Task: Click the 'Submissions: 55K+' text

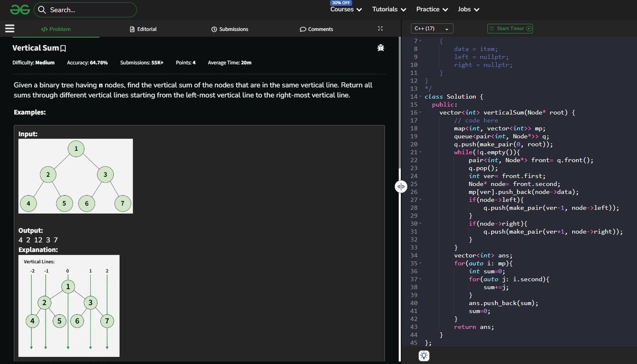Action: (142, 63)
